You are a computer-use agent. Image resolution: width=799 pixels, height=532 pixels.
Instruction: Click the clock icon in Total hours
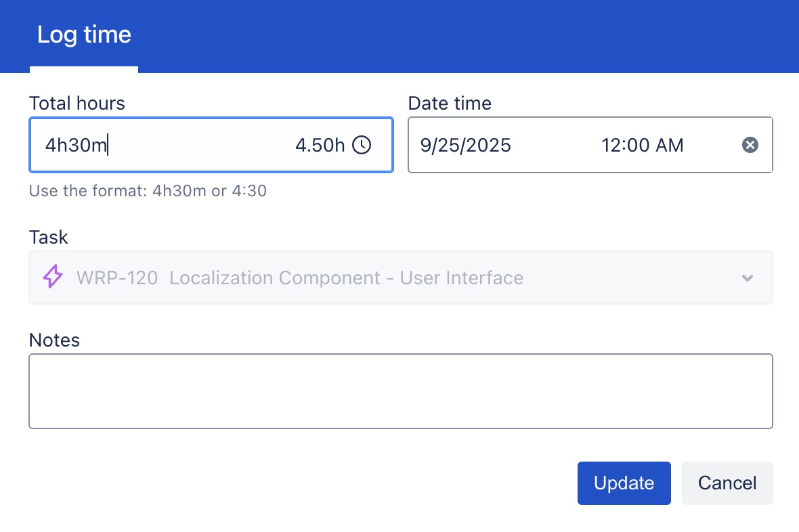point(362,145)
